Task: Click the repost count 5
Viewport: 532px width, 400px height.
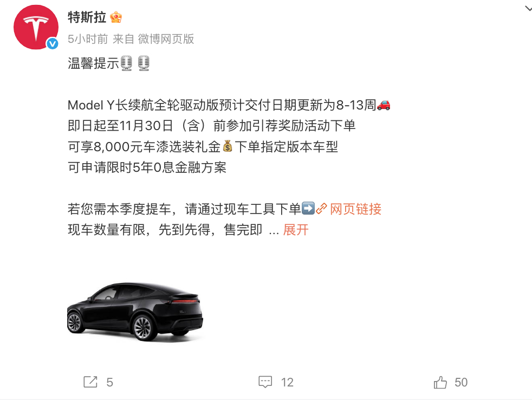Action: (109, 382)
